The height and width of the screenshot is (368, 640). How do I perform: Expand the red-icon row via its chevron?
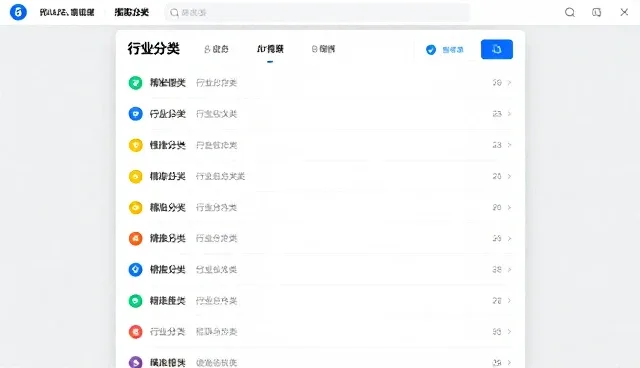(x=509, y=332)
